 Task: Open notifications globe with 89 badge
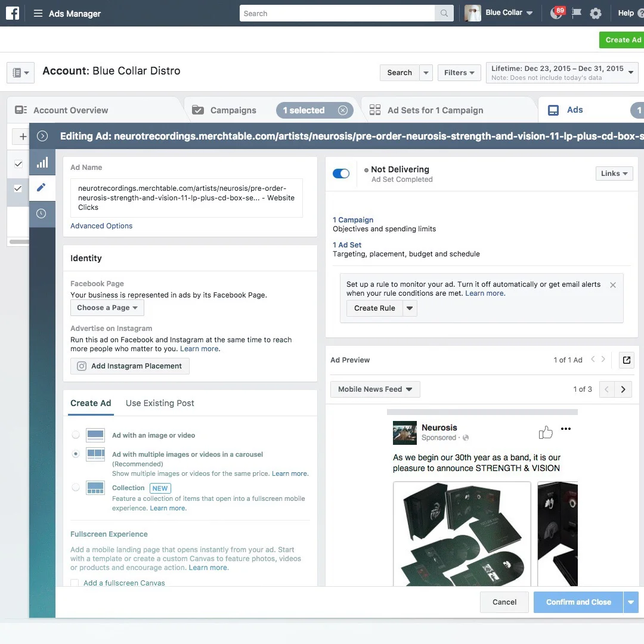556,13
